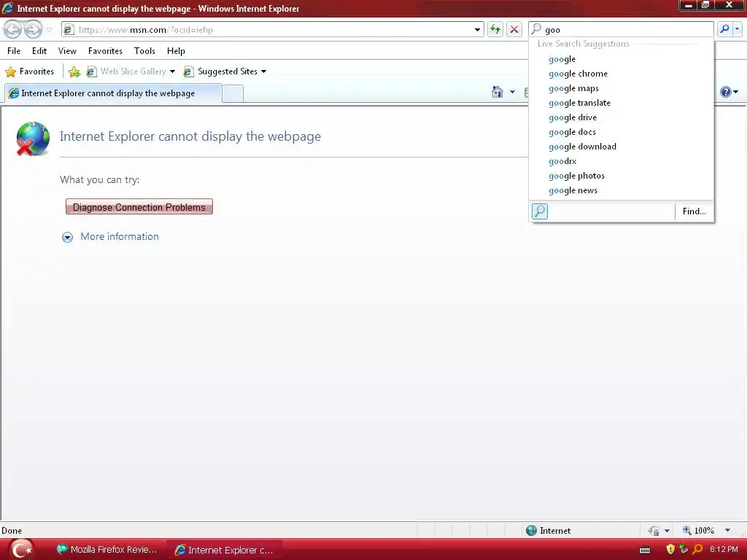Select 'google translate' suggestion

pyautogui.click(x=622, y=103)
